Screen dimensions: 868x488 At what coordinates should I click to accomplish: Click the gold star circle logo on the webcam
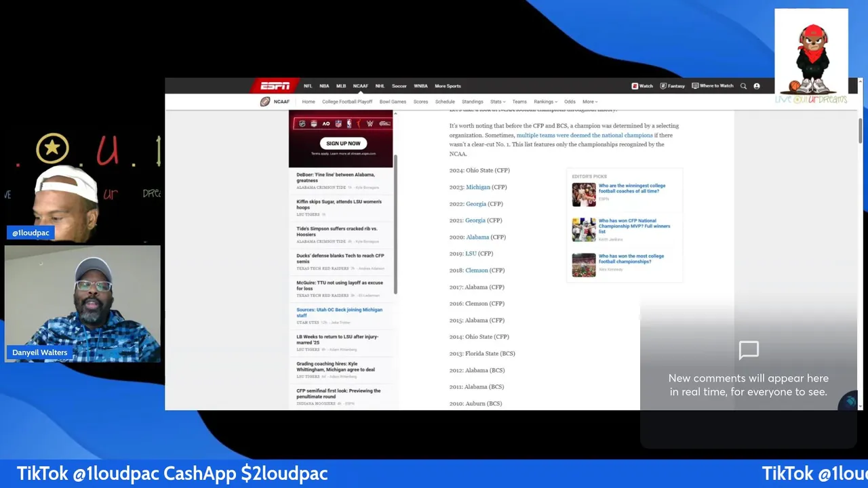(52, 148)
